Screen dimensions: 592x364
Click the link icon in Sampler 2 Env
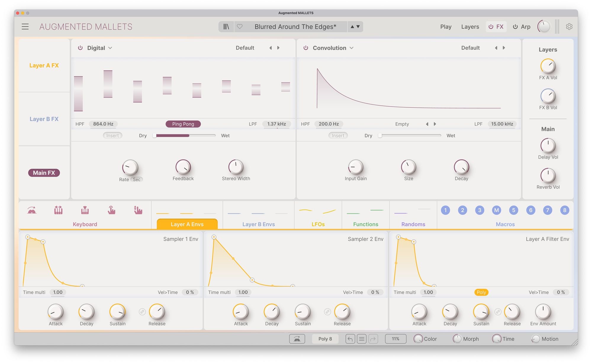click(327, 312)
